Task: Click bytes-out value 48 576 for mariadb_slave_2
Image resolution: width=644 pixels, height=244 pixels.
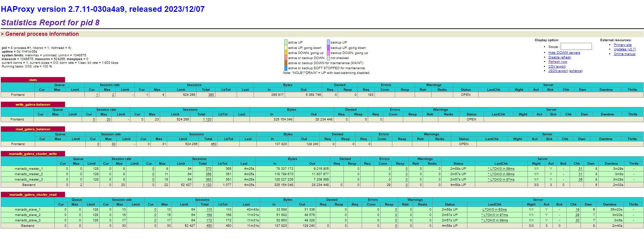Action: (309, 215)
